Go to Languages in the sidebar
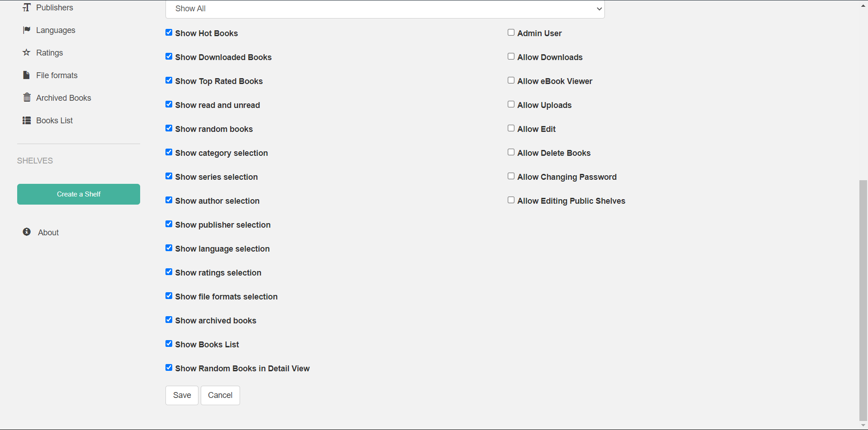 coord(56,30)
